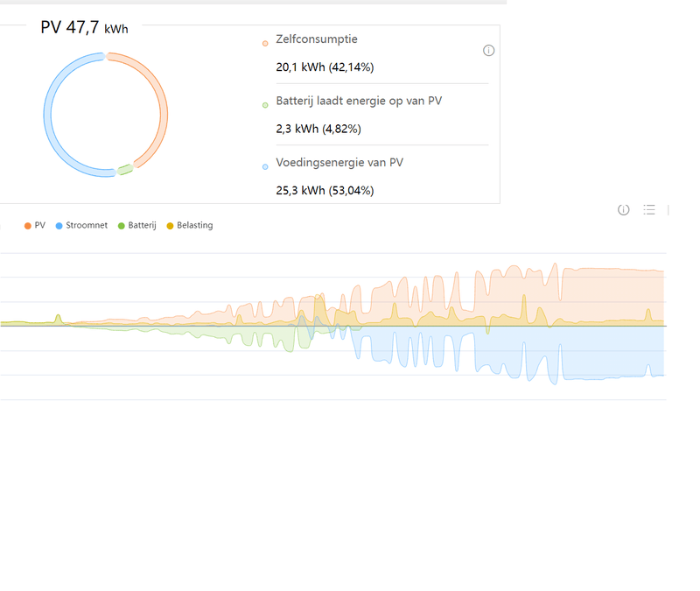Open the list view icon above the chart
The image size is (700, 591).
649,209
